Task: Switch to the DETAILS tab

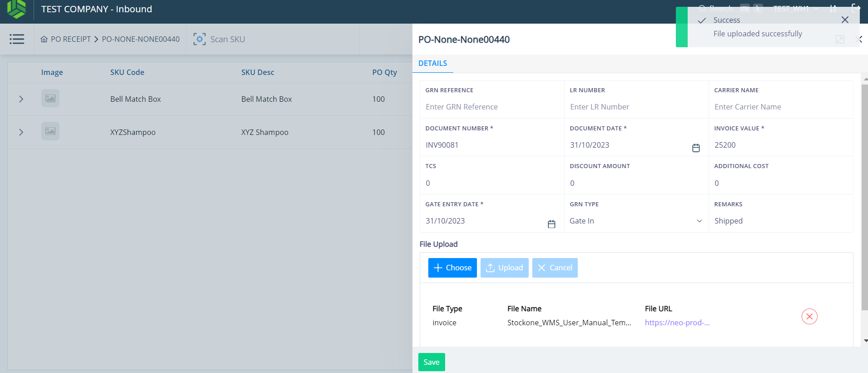Action: coord(432,64)
